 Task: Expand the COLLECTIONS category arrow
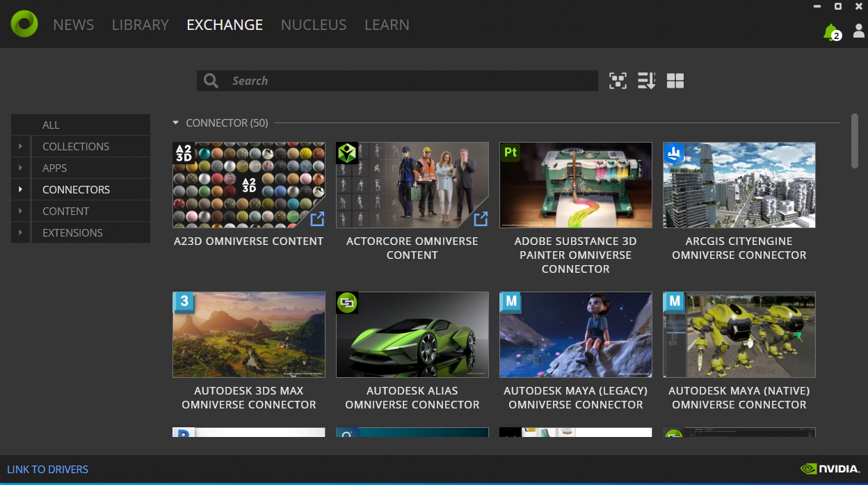pyautogui.click(x=21, y=146)
